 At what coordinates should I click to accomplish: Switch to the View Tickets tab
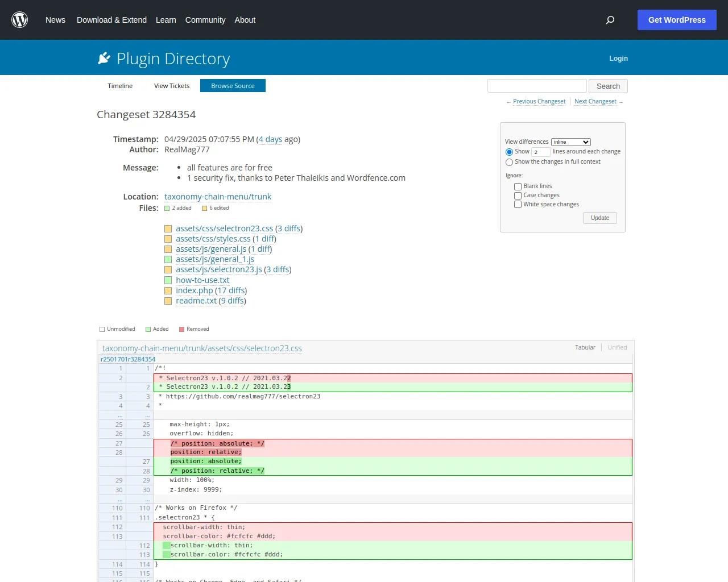coord(172,86)
